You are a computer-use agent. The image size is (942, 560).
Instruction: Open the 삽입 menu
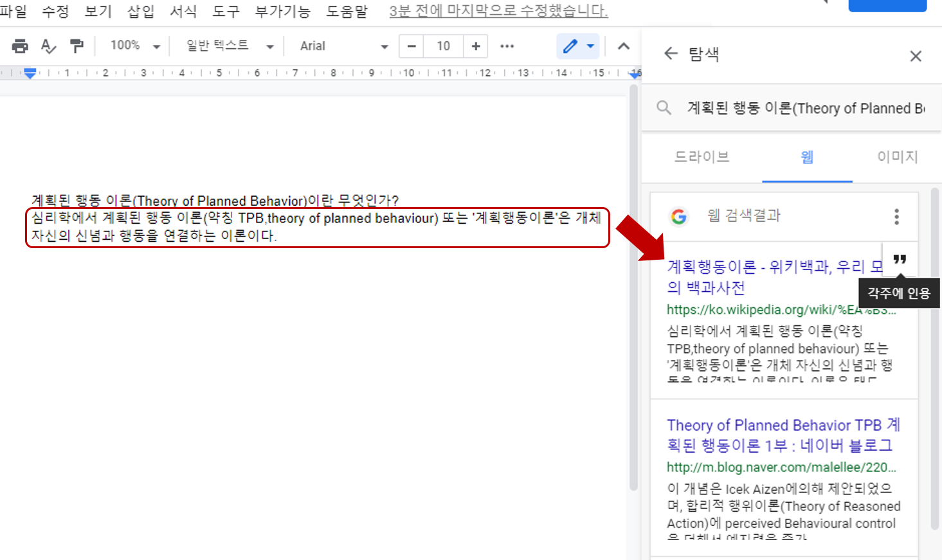(141, 11)
